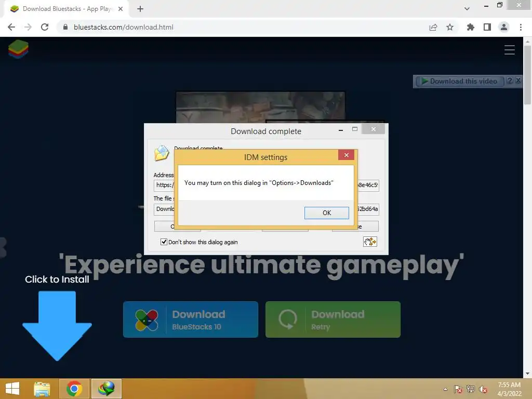Reload the page with the refresh icon
Image resolution: width=532 pixels, height=399 pixels.
(45, 27)
